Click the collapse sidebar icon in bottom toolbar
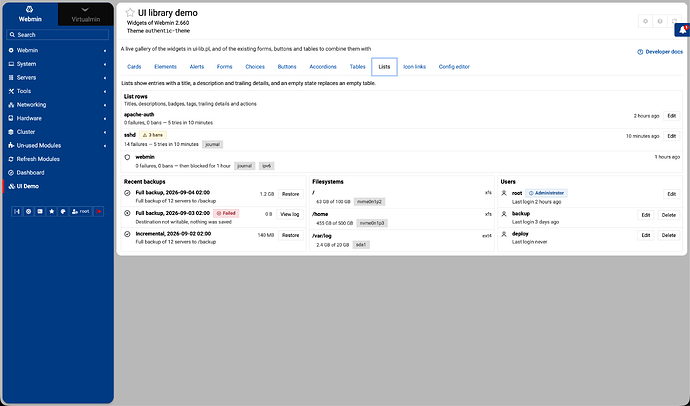Viewport: 690px width, 406px height. coord(17,212)
